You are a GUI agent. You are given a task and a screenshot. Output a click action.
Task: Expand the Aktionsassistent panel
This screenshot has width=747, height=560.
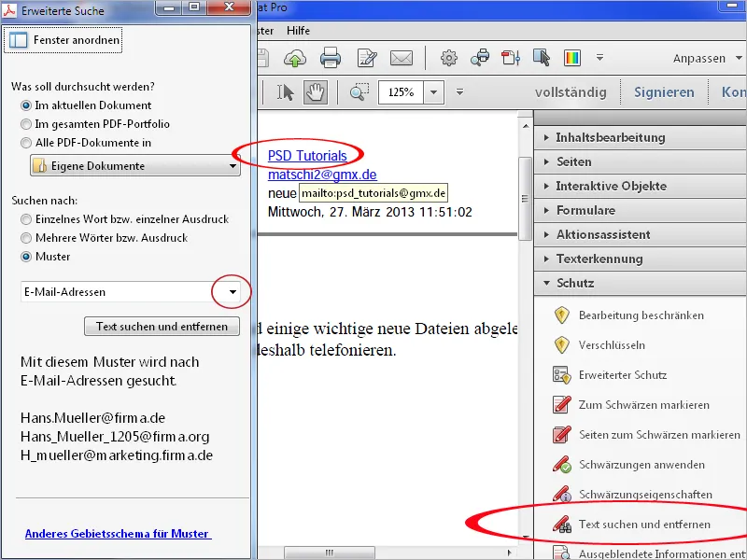click(641, 234)
